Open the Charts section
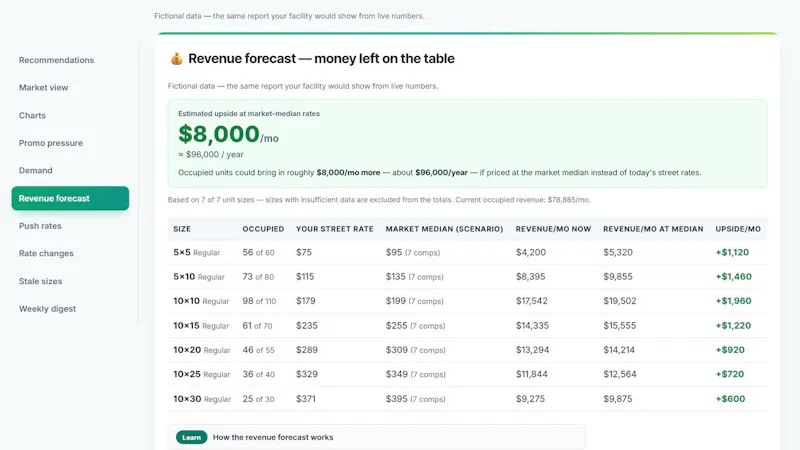This screenshot has width=800, height=450. (x=32, y=115)
